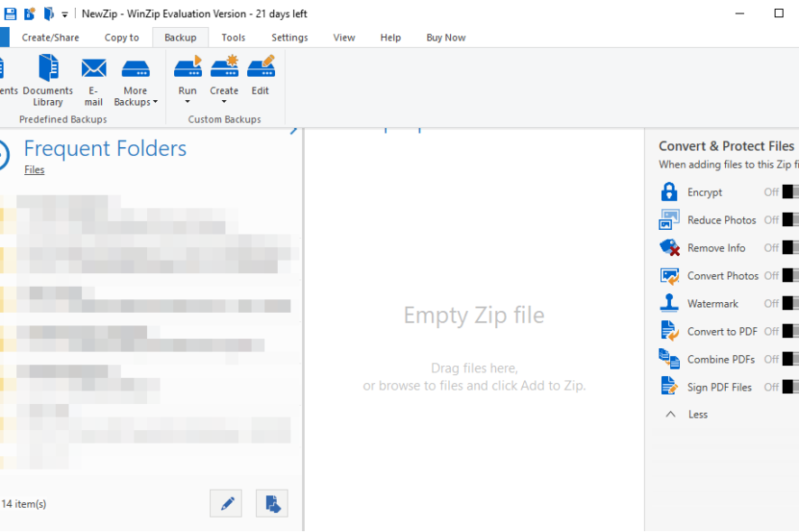Click the Files link under Frequent Folders

pyautogui.click(x=34, y=170)
